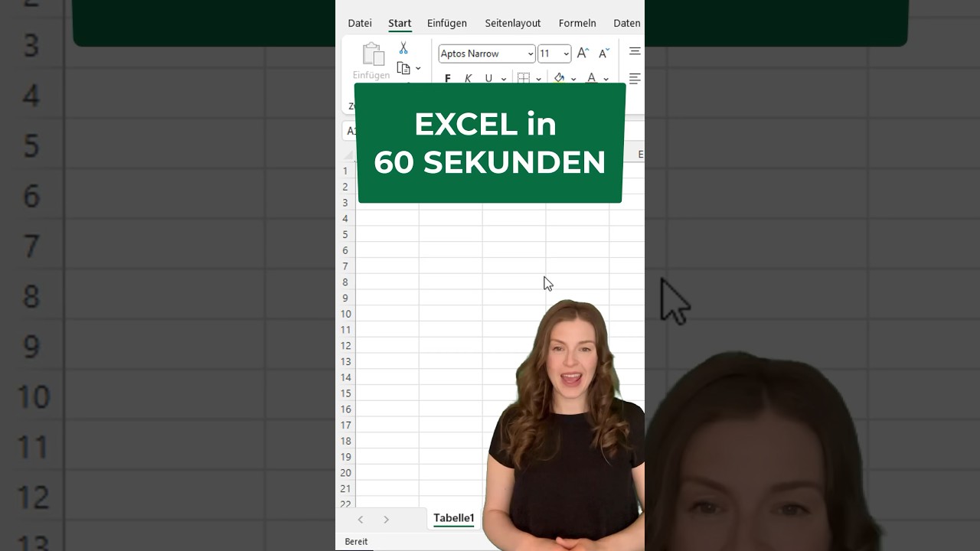Screen dimensions: 980x551
Task: Select the Tabelle1 sheet tab
Action: tap(454, 518)
